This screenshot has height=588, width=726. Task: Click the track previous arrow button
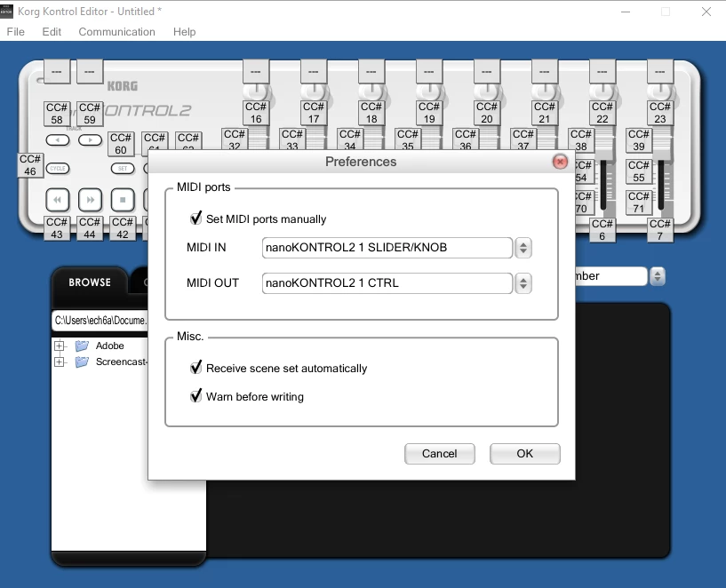(x=58, y=139)
